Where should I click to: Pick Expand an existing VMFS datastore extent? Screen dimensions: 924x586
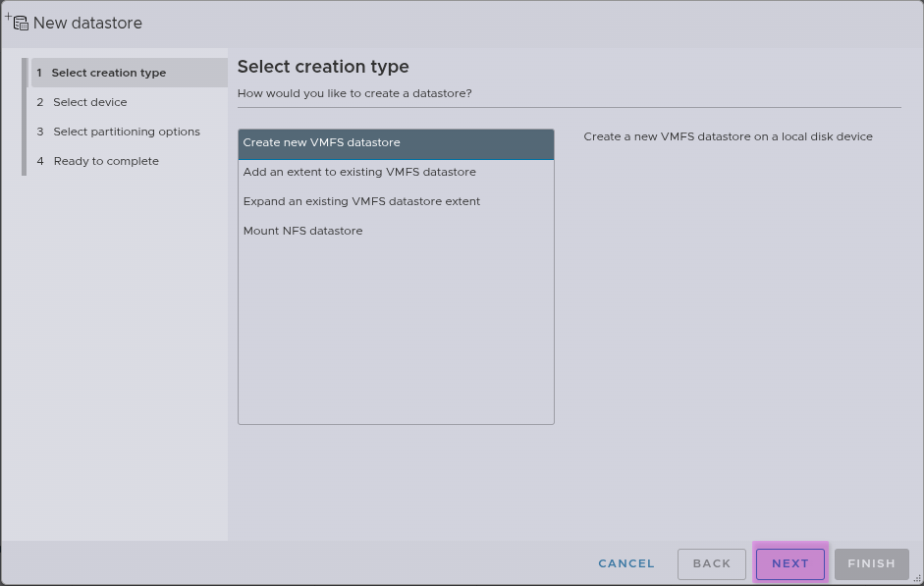click(361, 201)
